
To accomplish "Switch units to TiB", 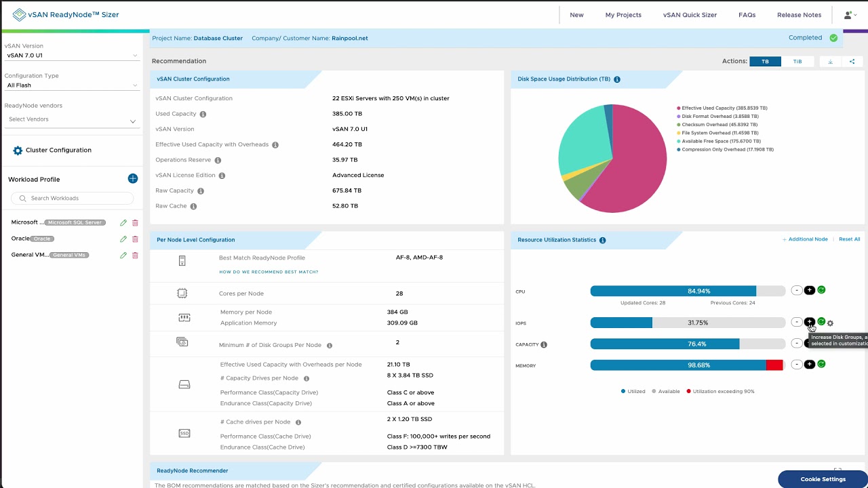I will tap(797, 62).
